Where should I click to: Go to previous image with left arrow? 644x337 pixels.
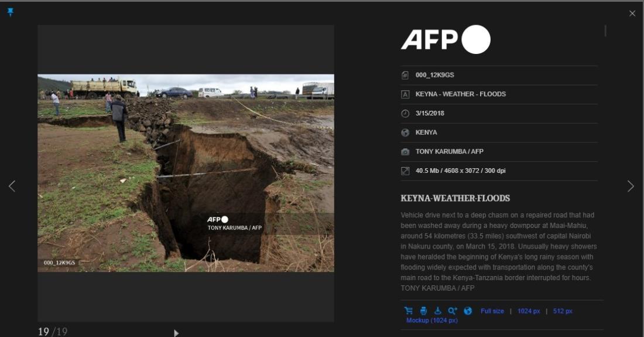pyautogui.click(x=12, y=186)
